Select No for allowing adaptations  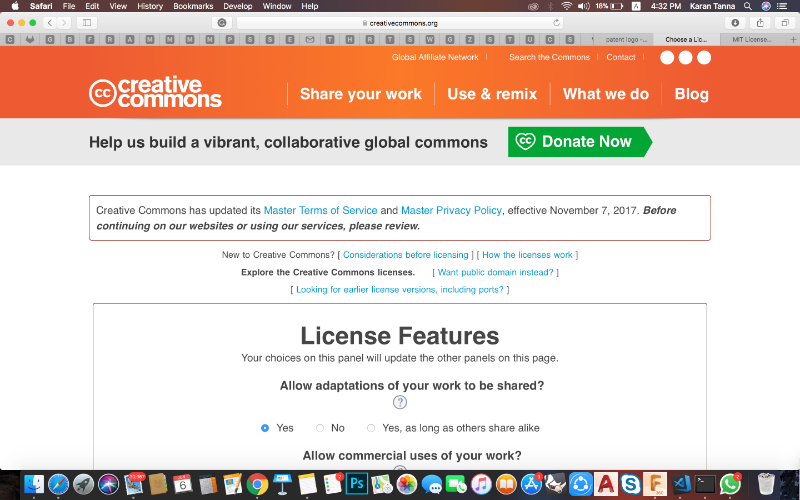(320, 428)
